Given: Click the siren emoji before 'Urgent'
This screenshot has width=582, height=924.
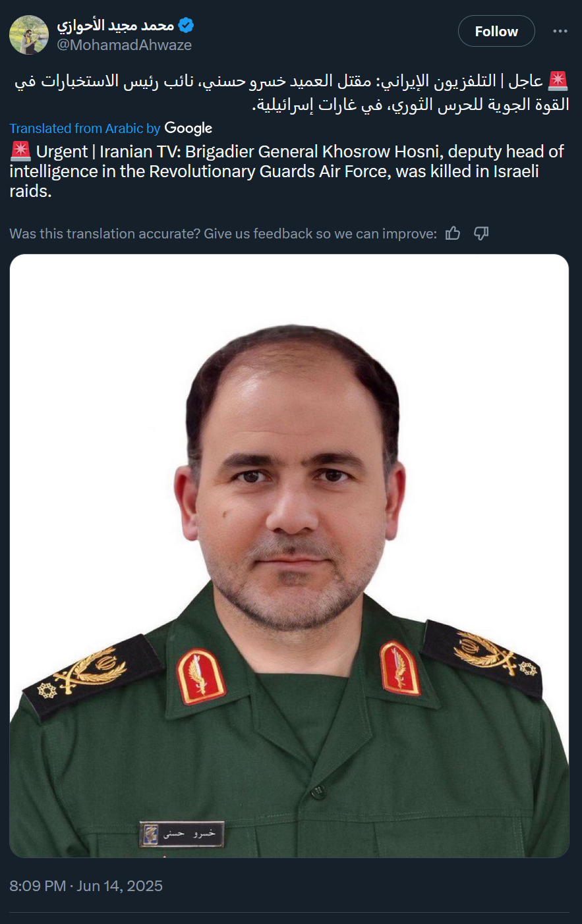Looking at the screenshot, I should tap(20, 151).
